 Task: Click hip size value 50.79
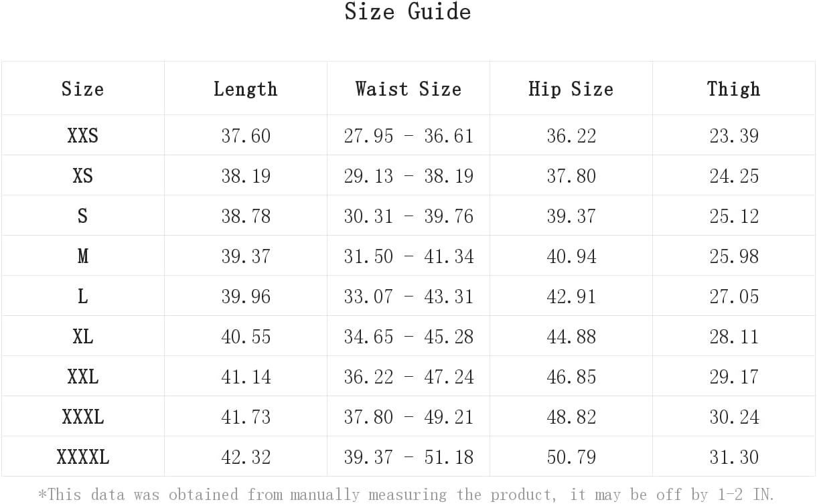tap(571, 457)
